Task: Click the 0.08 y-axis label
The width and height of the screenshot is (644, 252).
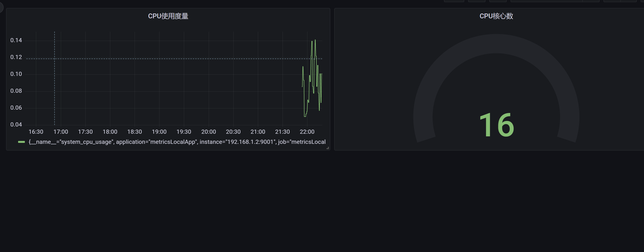Action: click(x=16, y=91)
